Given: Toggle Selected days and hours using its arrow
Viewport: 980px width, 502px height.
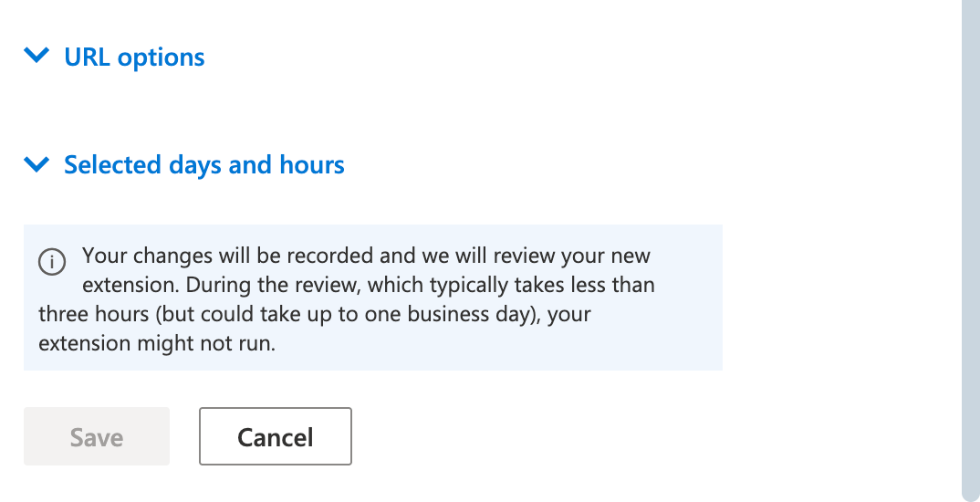Looking at the screenshot, I should click(x=36, y=165).
